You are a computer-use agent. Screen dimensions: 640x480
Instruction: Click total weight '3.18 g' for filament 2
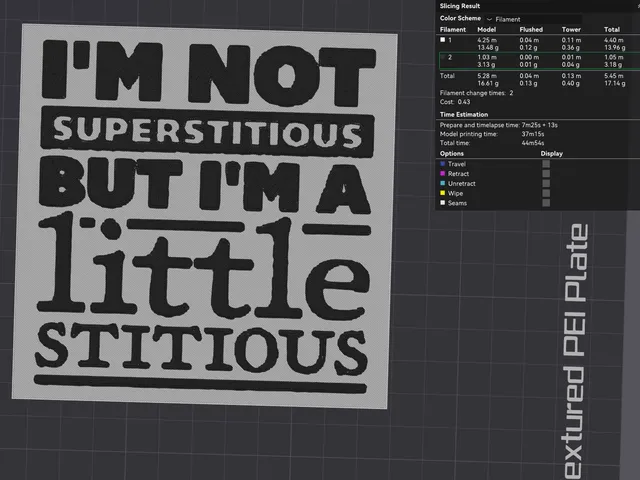613,64
